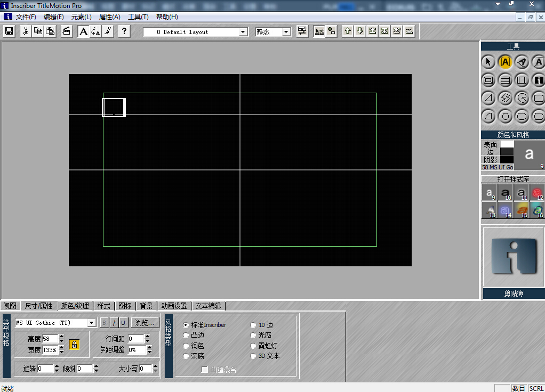Viewport: 545px width, 392px height.
Task: Pick the red glow style thumbnail 12
Action: coord(537,192)
